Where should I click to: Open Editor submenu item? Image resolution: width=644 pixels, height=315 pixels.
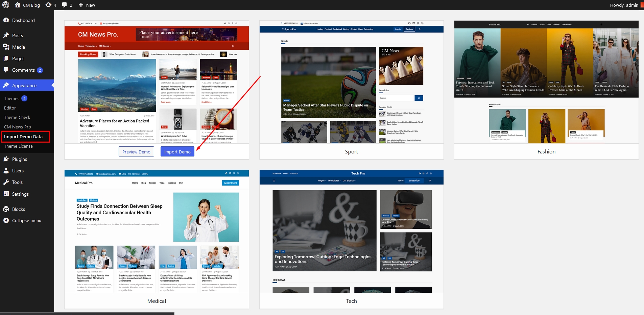pyautogui.click(x=10, y=108)
